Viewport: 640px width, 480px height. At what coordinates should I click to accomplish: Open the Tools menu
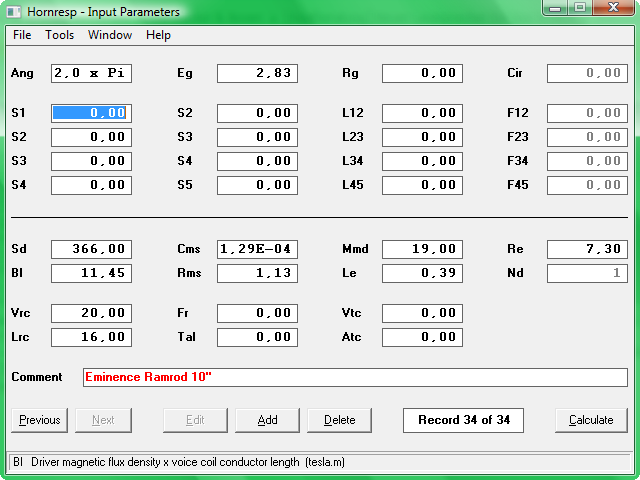(60, 35)
